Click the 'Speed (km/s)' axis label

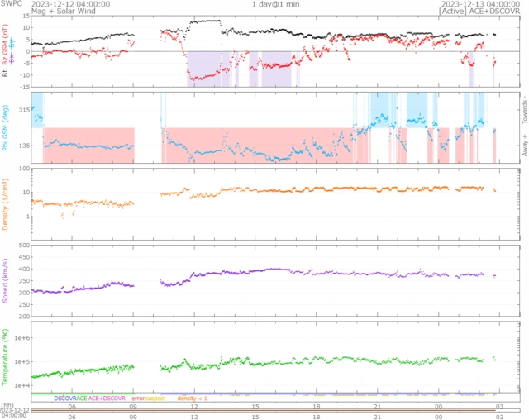[x=5, y=280]
